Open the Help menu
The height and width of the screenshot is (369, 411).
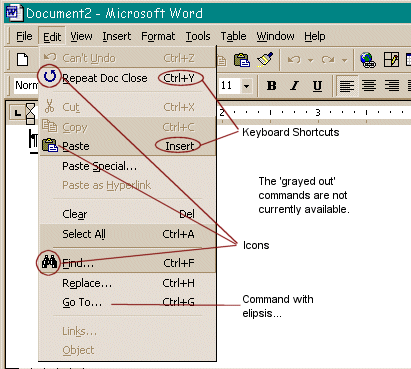315,36
